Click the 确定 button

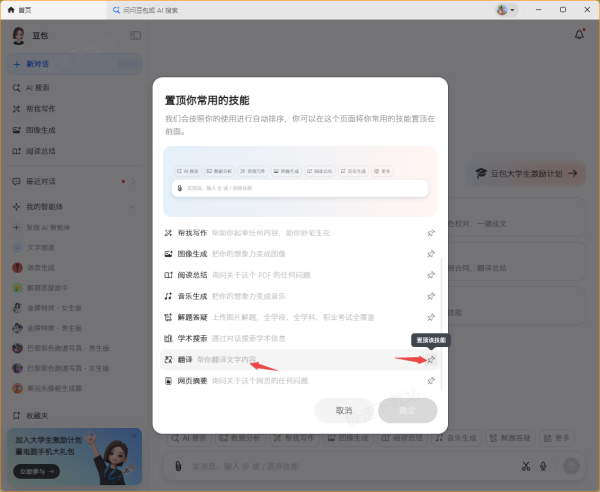(x=408, y=411)
